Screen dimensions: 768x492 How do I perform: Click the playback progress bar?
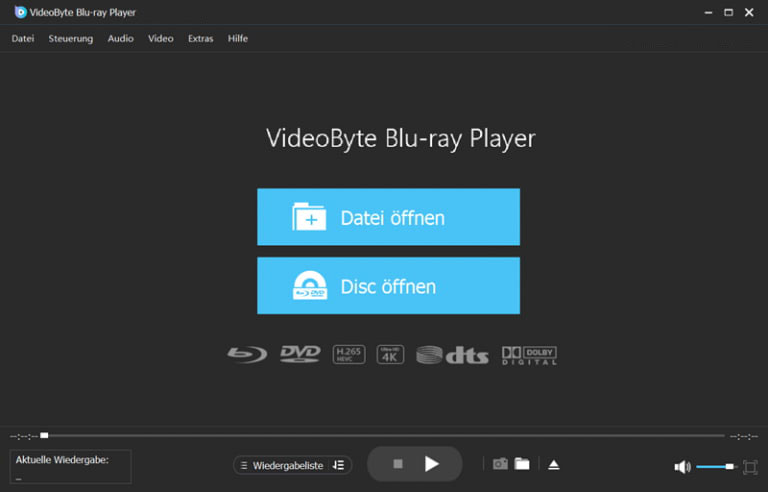tap(382, 435)
